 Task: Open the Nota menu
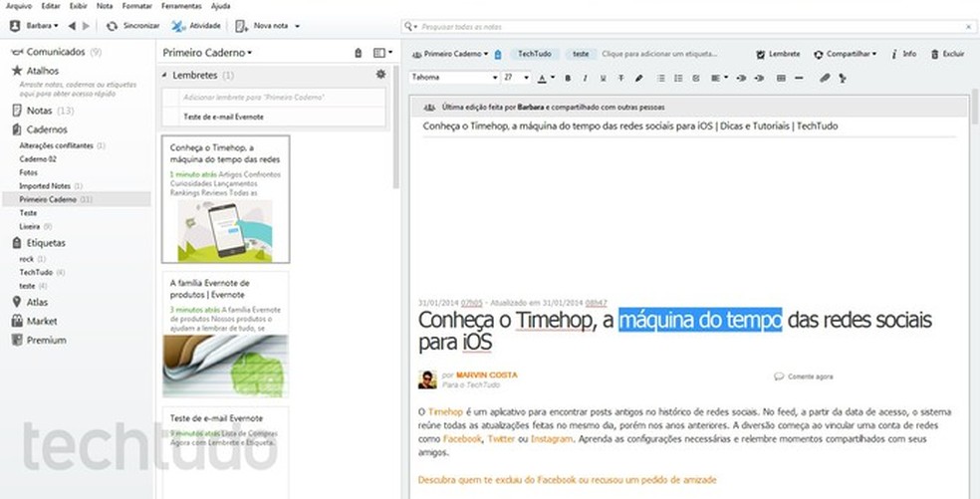tap(105, 6)
